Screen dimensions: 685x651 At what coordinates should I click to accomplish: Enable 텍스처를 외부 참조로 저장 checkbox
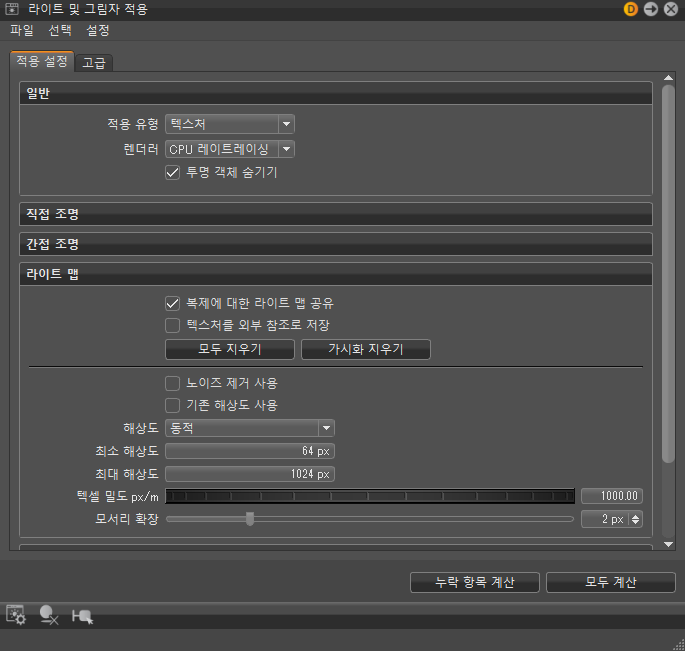(x=173, y=325)
